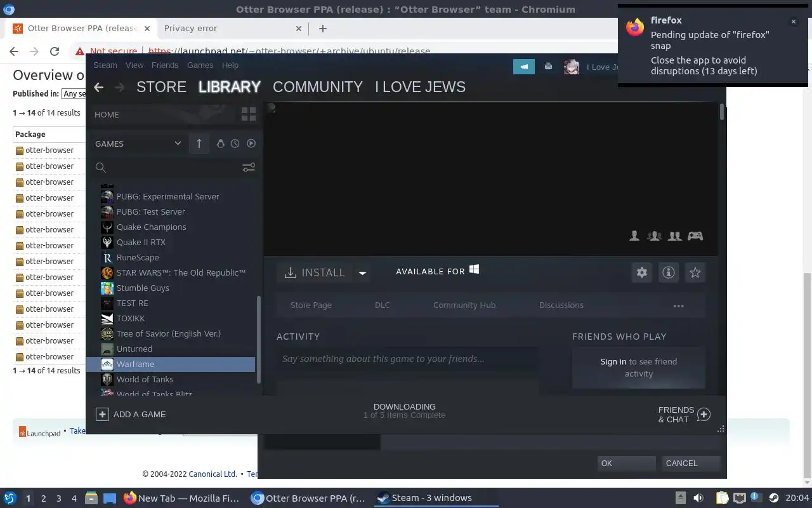Open the Help menu in Steam
The height and width of the screenshot is (508, 812).
pyautogui.click(x=230, y=65)
